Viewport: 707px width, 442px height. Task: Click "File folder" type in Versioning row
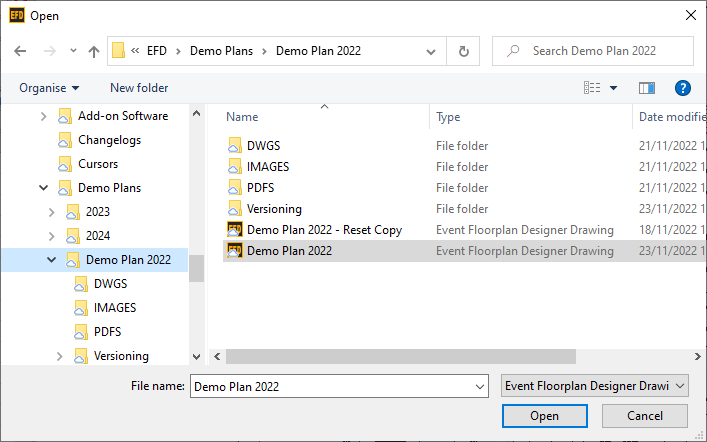[462, 209]
